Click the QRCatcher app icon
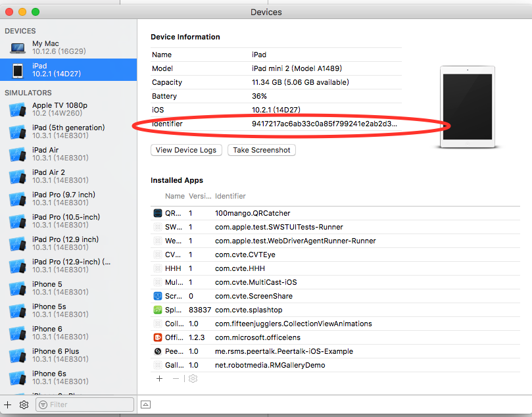This screenshot has height=417, width=532. tap(158, 213)
